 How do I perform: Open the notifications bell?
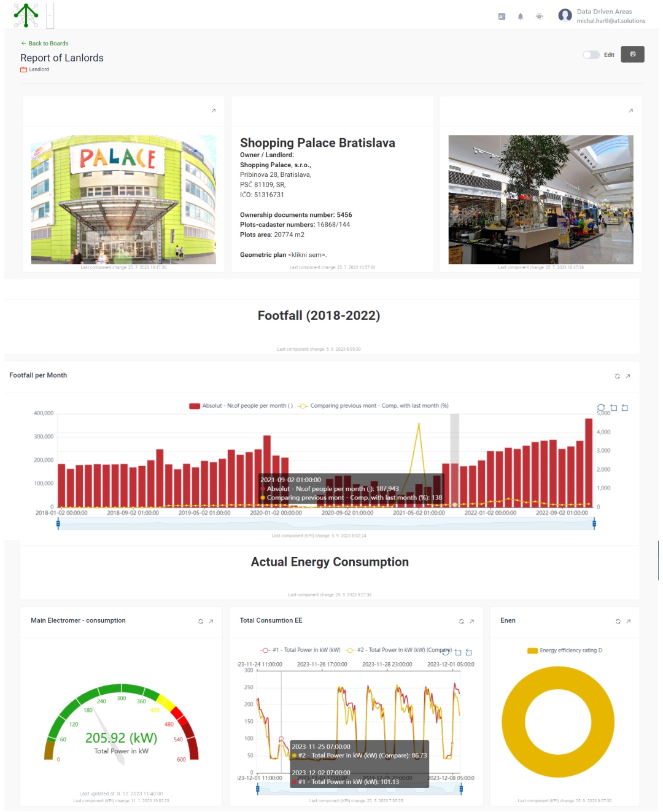(x=521, y=17)
